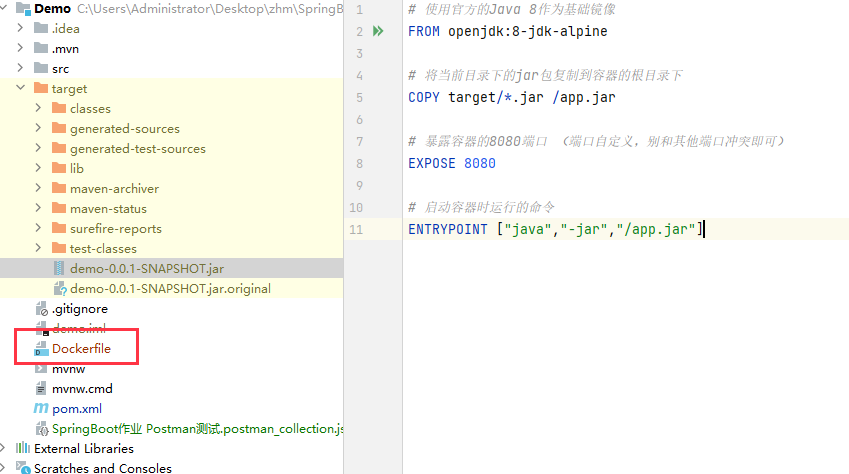The width and height of the screenshot is (849, 474).
Task: Select the .idea folder icon
Action: (41, 28)
